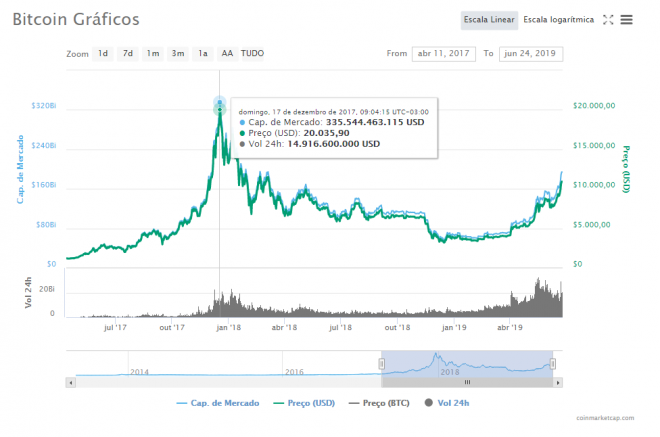Viewport: 660px width, 437px height.
Task: Click the $320Bi market cap axis label
Action: click(x=44, y=106)
